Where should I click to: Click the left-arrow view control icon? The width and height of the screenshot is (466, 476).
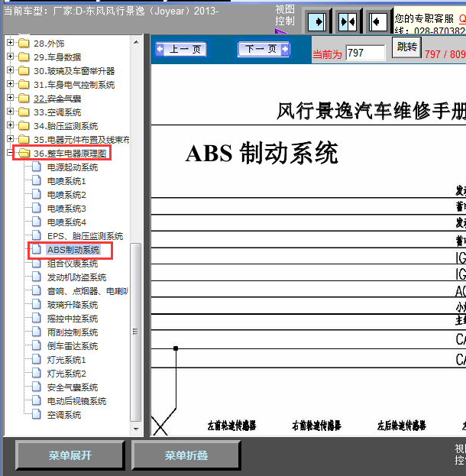point(378,21)
